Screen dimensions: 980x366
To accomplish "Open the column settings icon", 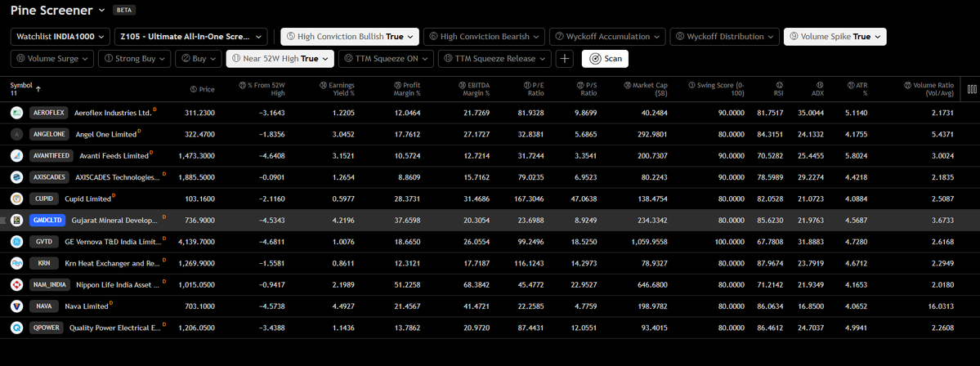I will tap(972, 89).
